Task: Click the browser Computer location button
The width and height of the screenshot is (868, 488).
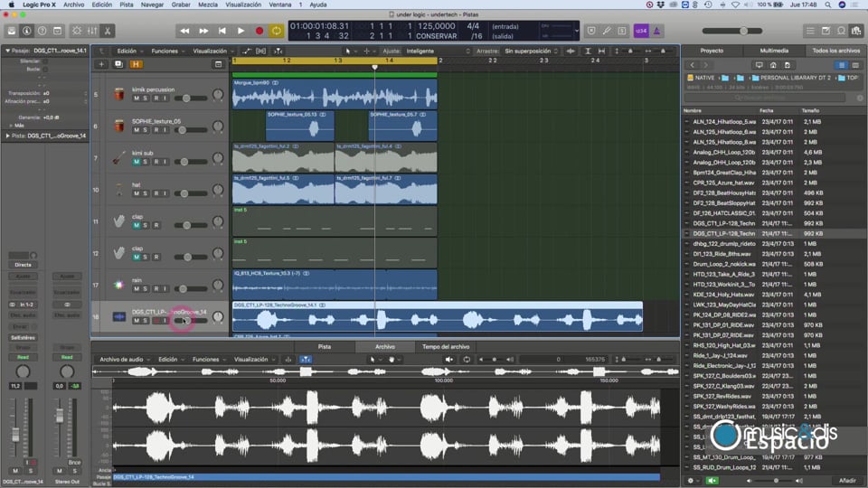Action: pos(759,65)
